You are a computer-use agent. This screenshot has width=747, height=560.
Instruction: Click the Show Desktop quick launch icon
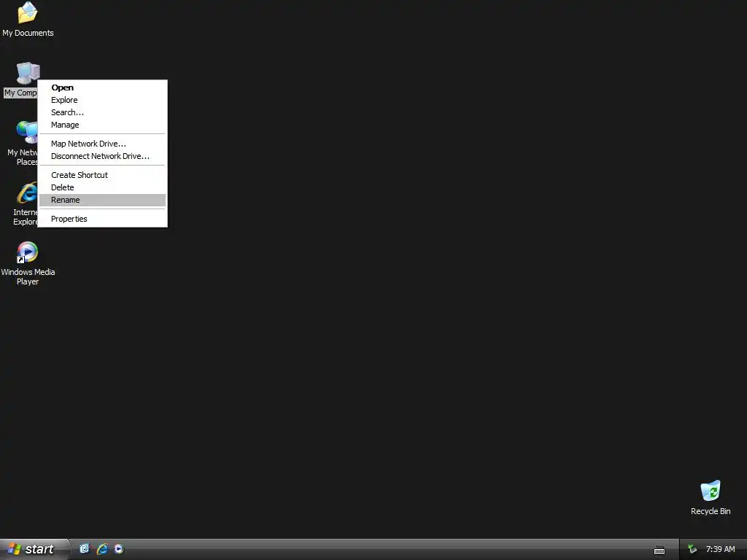(85, 548)
